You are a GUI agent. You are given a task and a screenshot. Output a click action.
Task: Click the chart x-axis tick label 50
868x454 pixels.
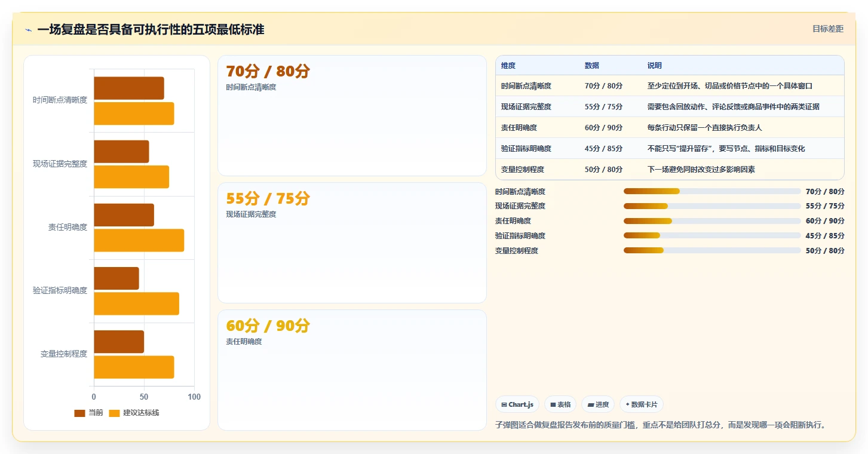[x=144, y=397]
